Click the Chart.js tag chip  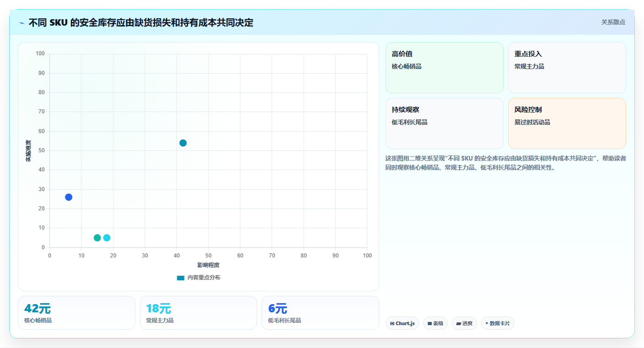pyautogui.click(x=402, y=323)
